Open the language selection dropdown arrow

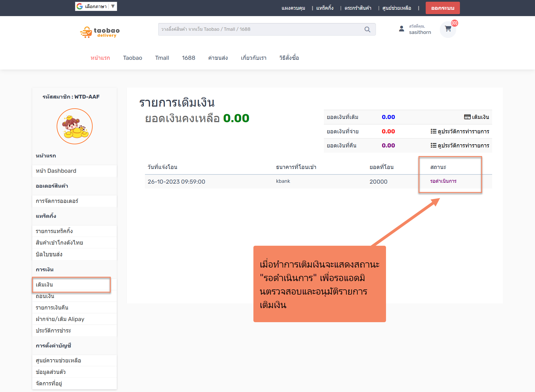113,6
